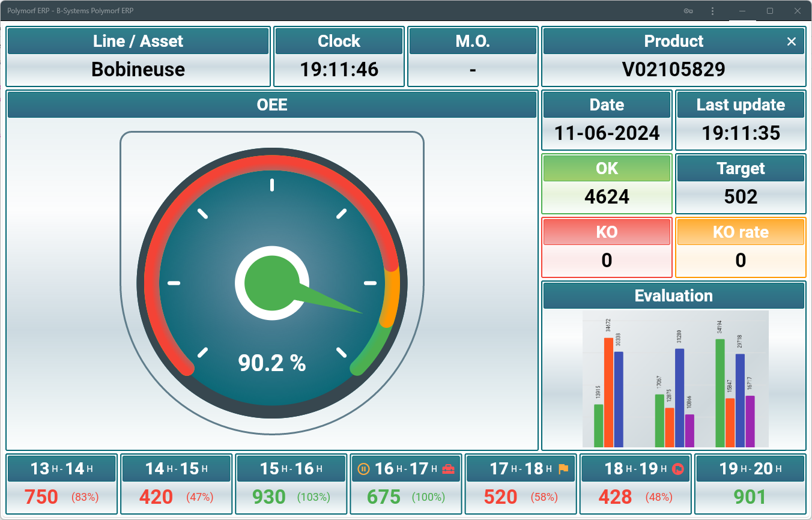The height and width of the screenshot is (520, 812).
Task: Click the (48%) percentage
Action: click(658, 497)
